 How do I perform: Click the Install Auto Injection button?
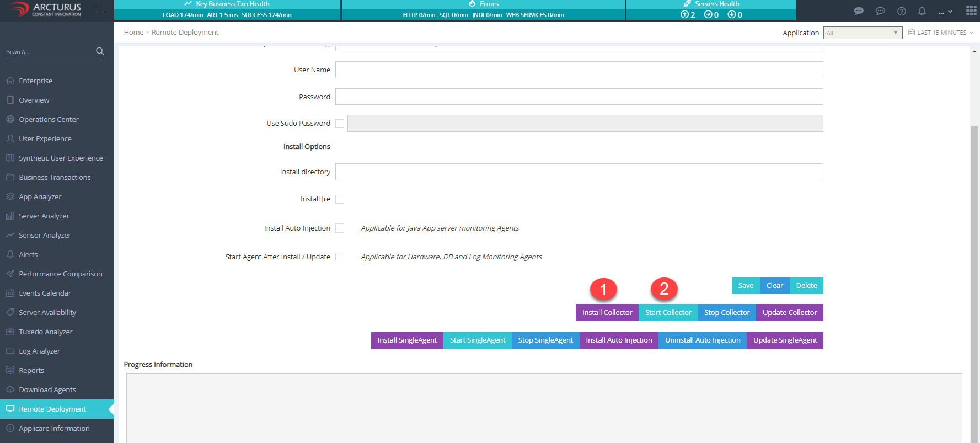pyautogui.click(x=619, y=340)
